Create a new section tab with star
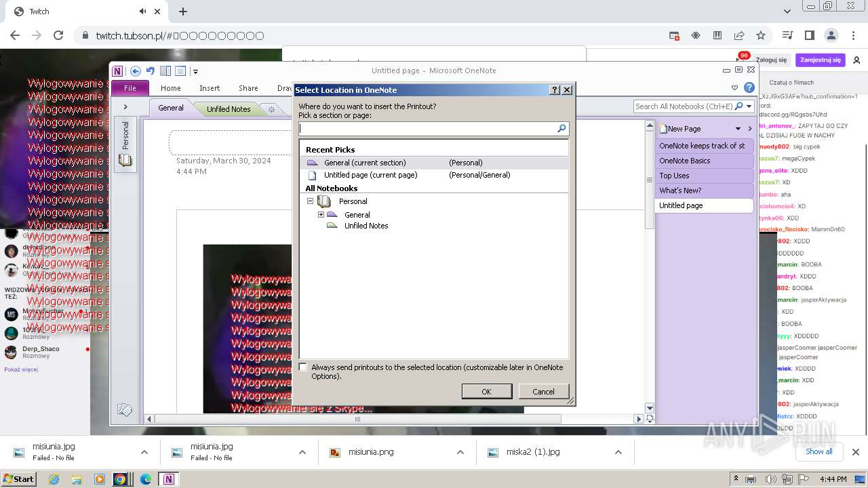 coord(271,108)
